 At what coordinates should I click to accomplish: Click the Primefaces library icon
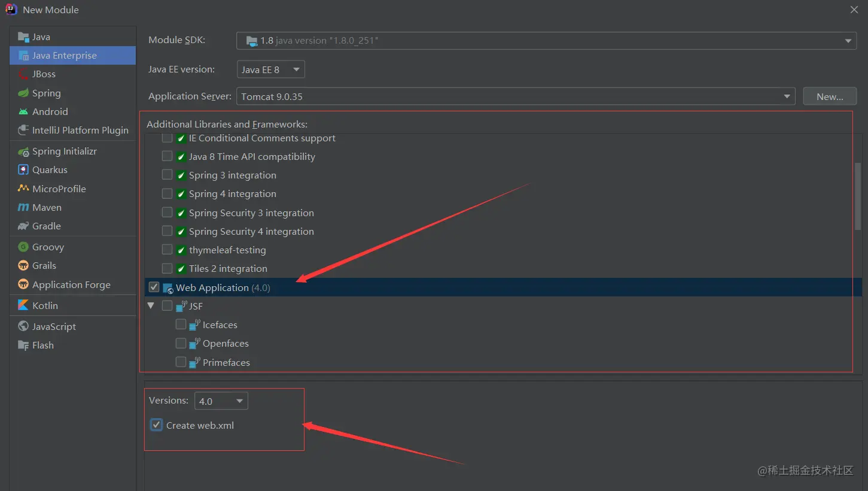pos(195,362)
